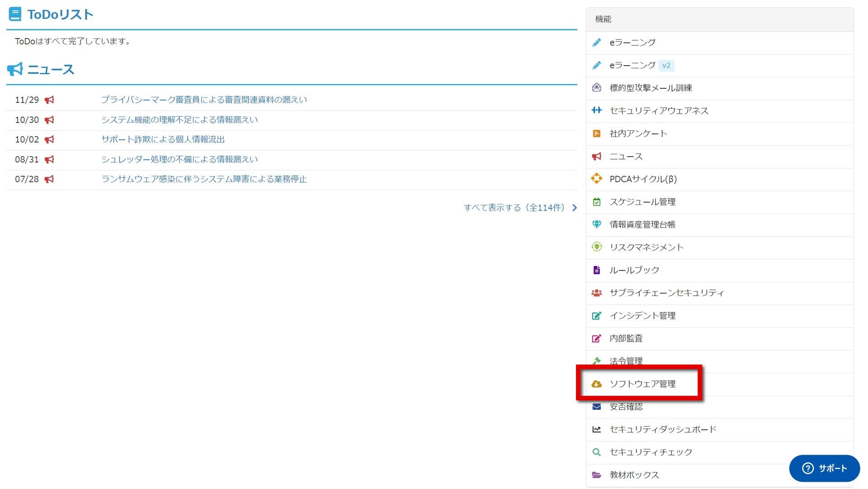Click the 11/29 news date

point(27,100)
